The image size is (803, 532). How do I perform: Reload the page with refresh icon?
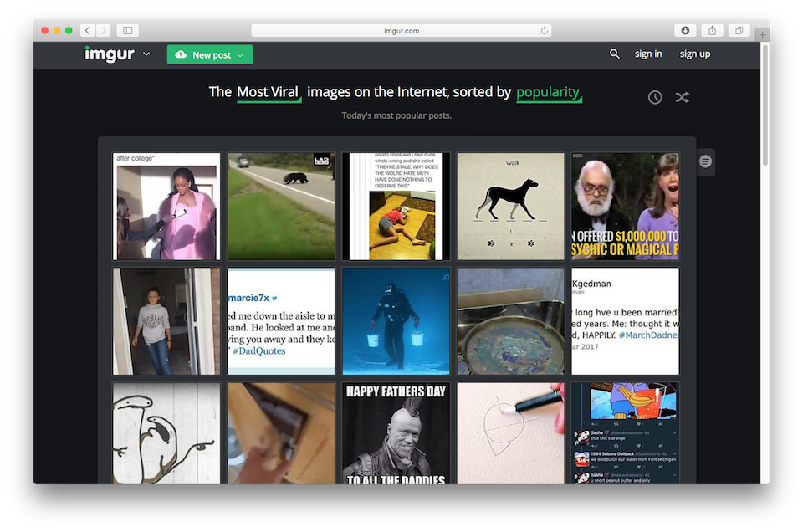coord(544,31)
